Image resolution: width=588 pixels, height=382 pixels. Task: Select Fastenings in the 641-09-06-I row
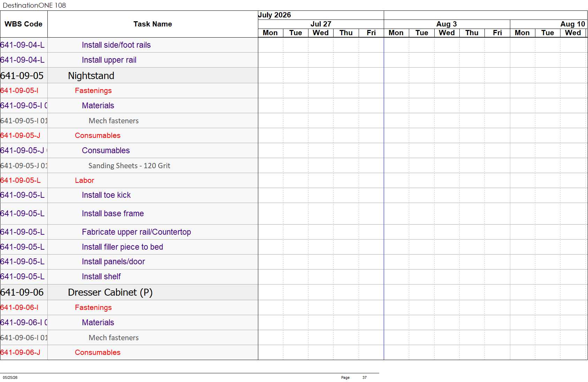pyautogui.click(x=93, y=307)
